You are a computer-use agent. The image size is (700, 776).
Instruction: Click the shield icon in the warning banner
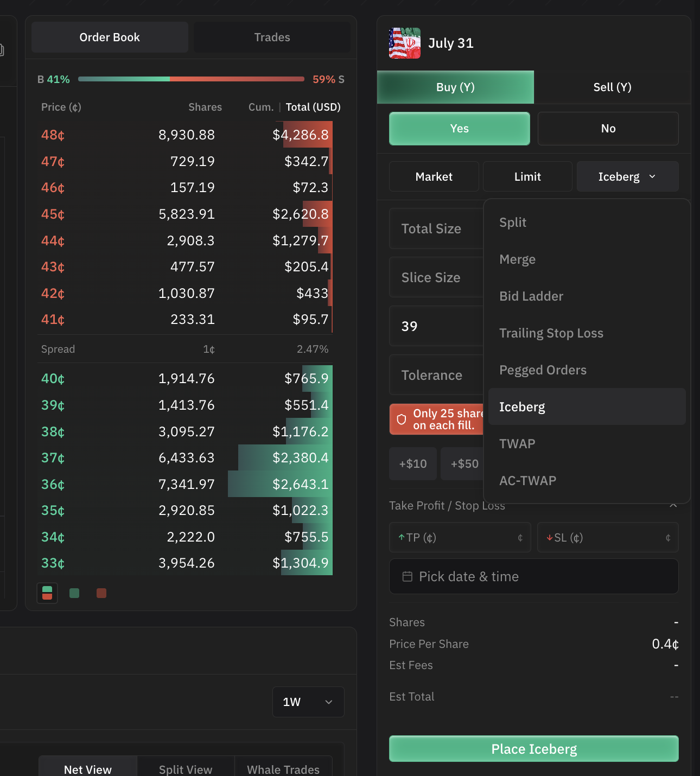coord(402,419)
